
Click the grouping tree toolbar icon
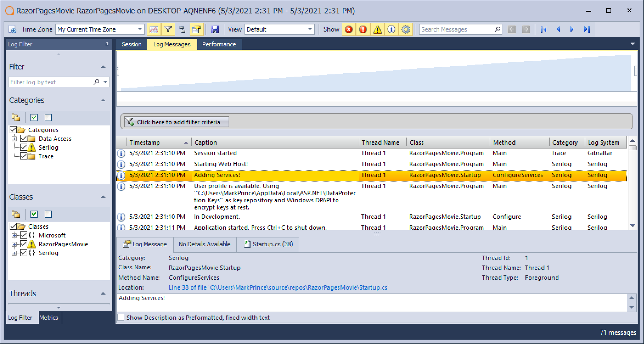(x=182, y=29)
